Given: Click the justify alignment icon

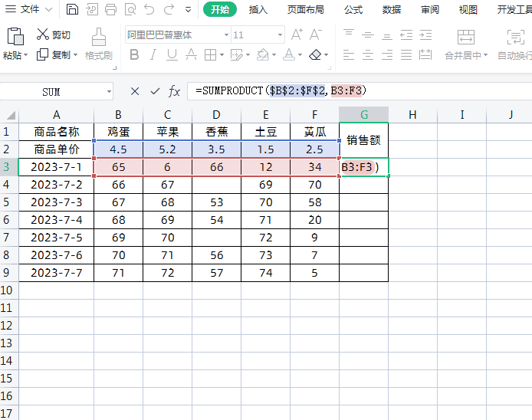Looking at the screenshot, I should click(x=406, y=54).
